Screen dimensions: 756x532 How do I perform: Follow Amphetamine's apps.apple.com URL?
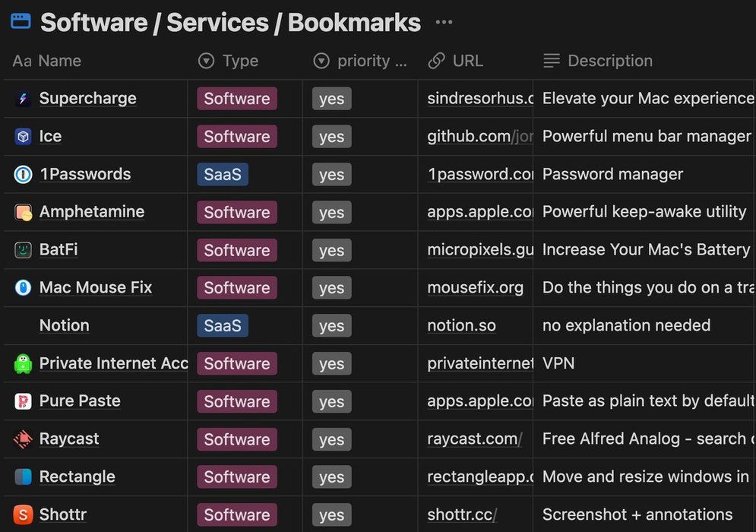coord(480,212)
